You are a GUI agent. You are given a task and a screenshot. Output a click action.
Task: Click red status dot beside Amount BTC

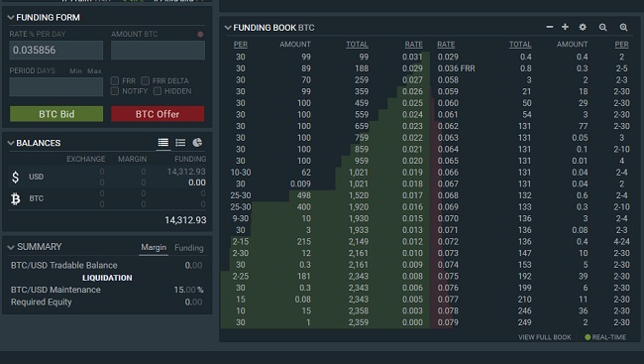200,34
